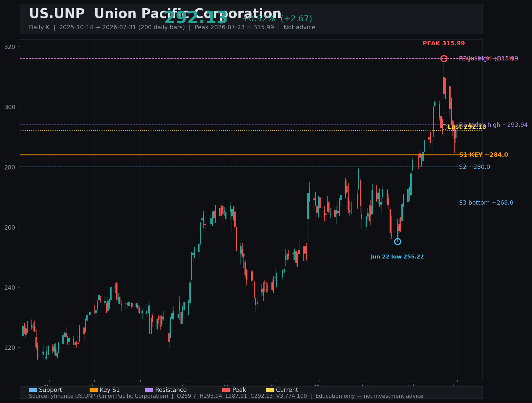Click the 'S2 ~280.0' support label
Screen dimensions: 532x403
click(475, 167)
